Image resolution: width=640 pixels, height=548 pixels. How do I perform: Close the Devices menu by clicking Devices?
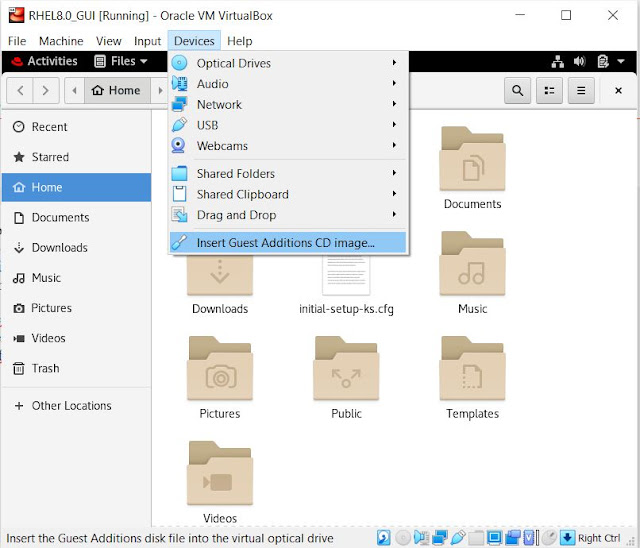pyautogui.click(x=194, y=41)
